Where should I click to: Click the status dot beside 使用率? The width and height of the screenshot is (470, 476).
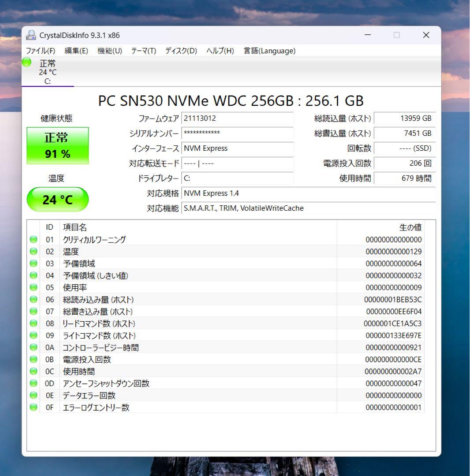click(x=33, y=287)
